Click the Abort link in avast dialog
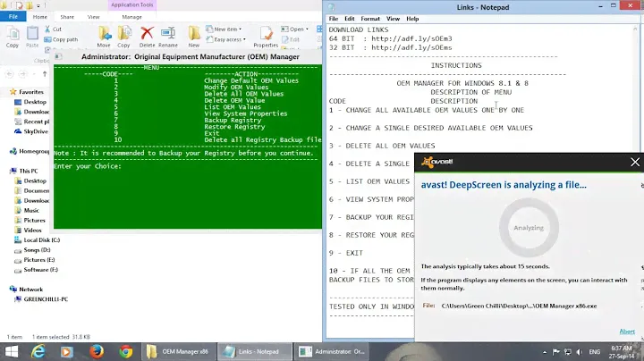The height and width of the screenshot is (361, 644). coord(627,331)
